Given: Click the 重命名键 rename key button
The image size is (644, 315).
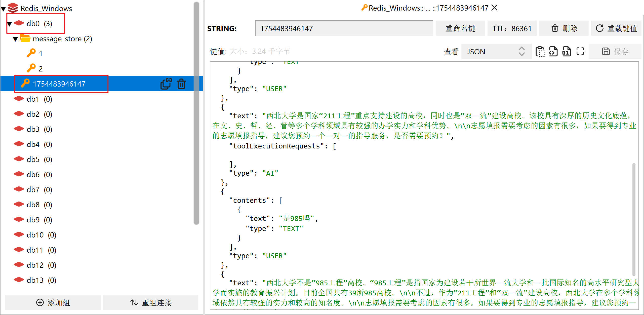Looking at the screenshot, I should click(460, 28).
